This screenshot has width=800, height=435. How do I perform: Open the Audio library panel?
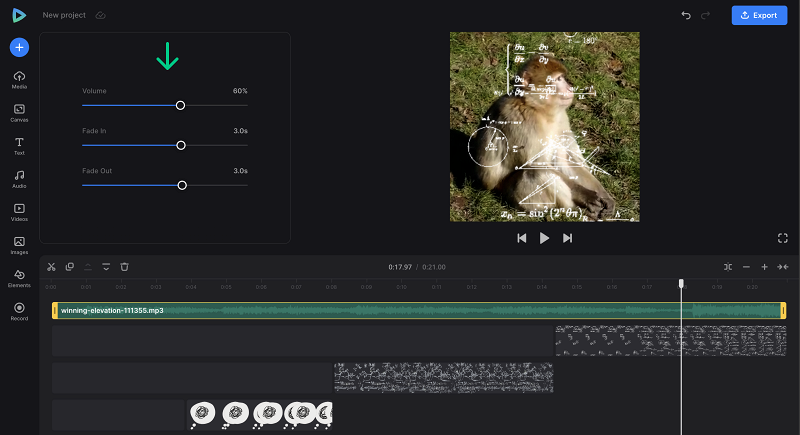point(19,180)
